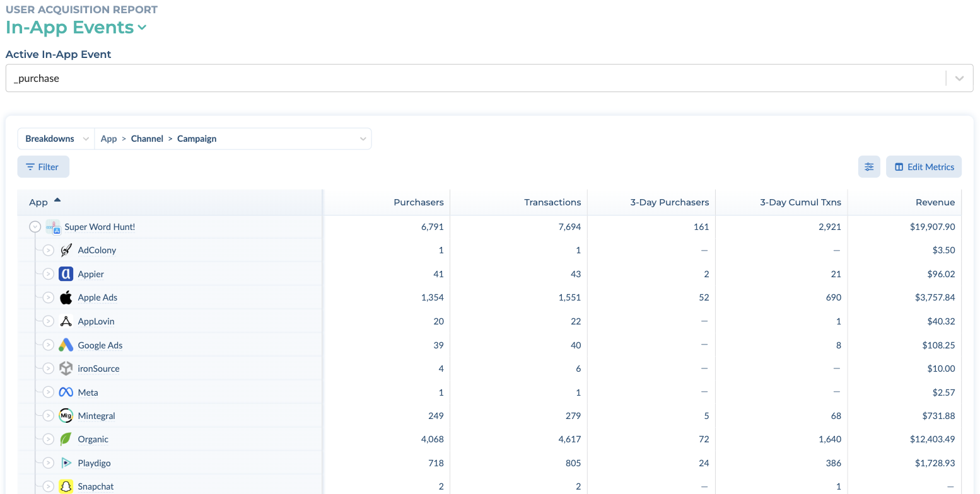Sort by the App column arrow

point(57,200)
